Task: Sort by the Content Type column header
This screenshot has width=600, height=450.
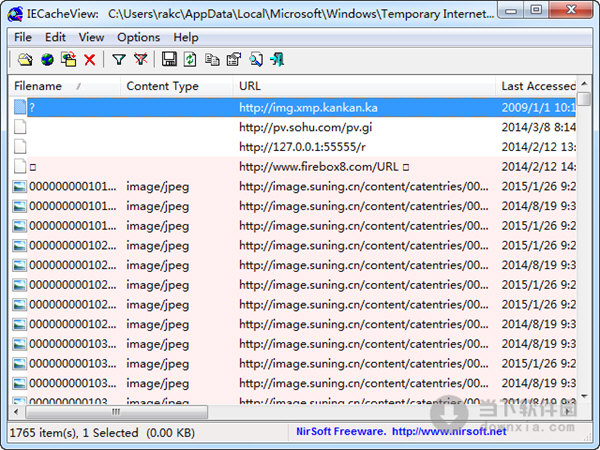Action: [x=176, y=86]
